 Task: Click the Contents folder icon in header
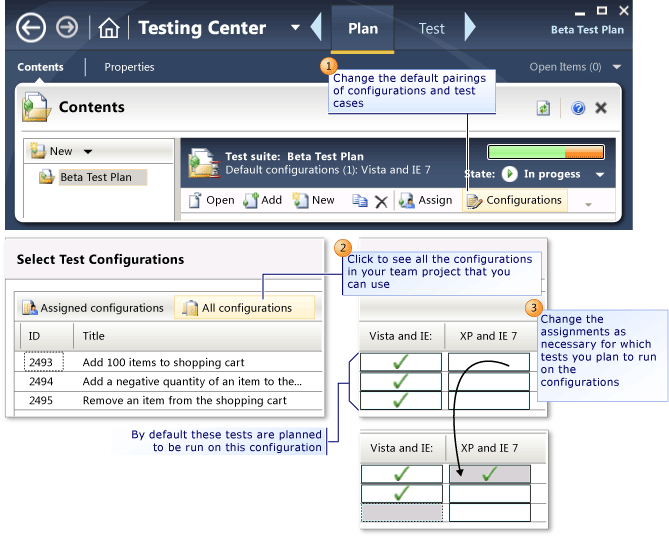click(36, 107)
